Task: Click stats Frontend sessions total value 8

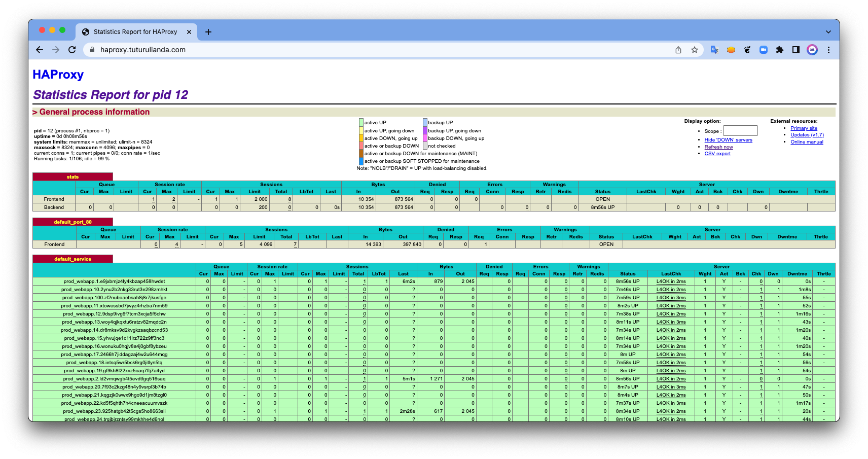Action: coord(290,199)
